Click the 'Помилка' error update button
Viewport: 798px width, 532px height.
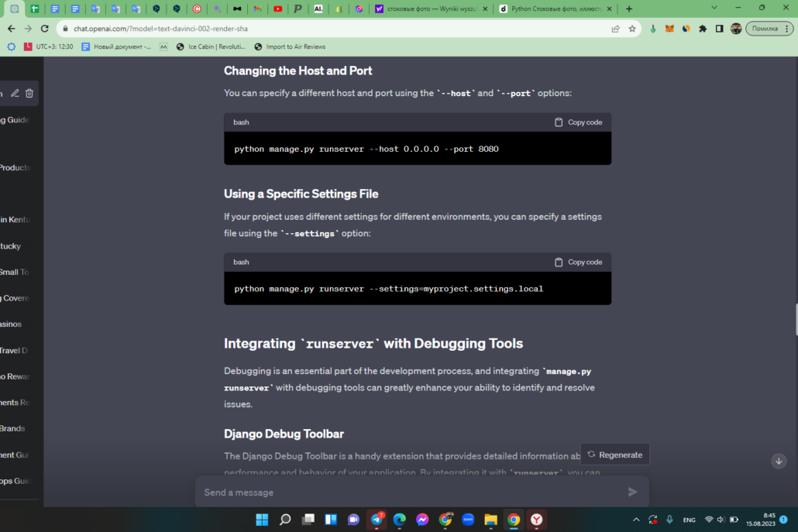[769, 29]
